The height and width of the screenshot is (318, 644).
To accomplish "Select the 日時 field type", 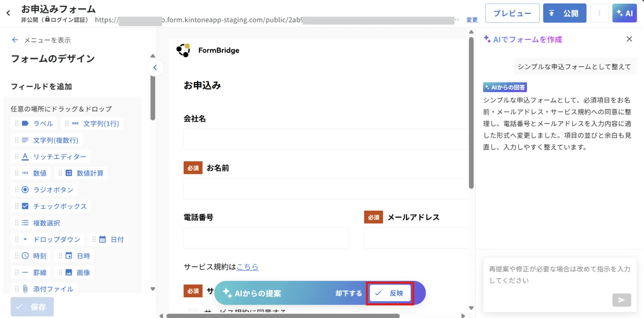I will tap(74, 256).
